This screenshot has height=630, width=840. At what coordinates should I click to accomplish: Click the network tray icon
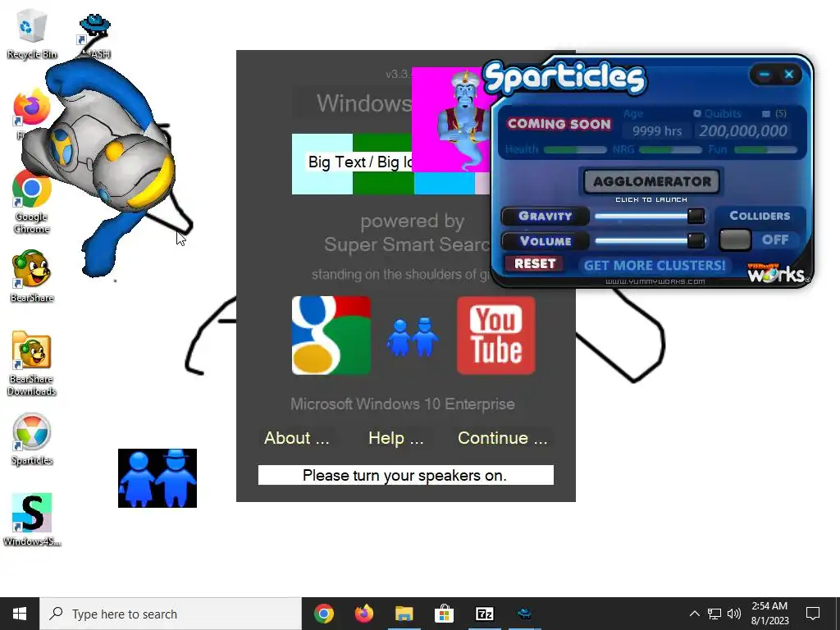click(714, 614)
